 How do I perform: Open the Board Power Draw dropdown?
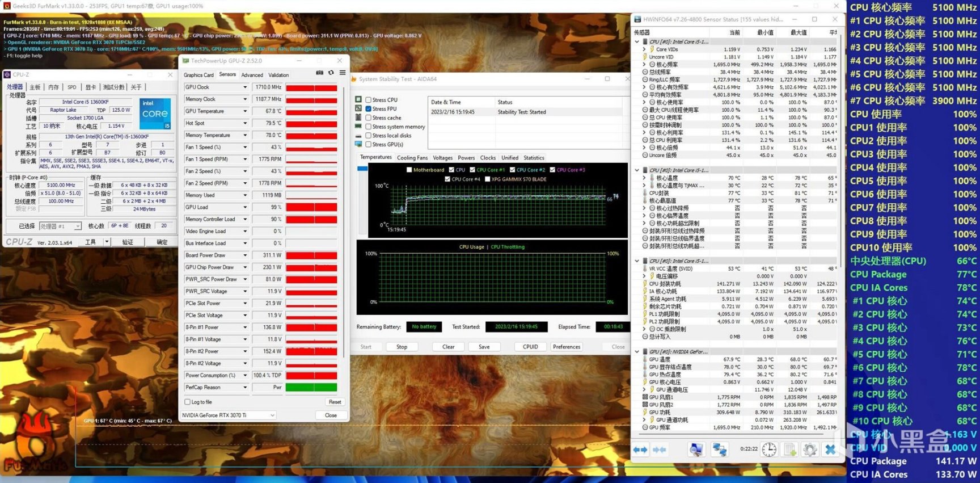coord(245,255)
